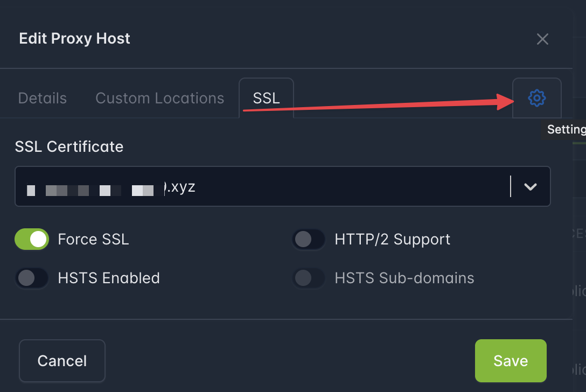586x392 pixels.
Task: Click the selected .xyz certificate value
Action: 111,186
